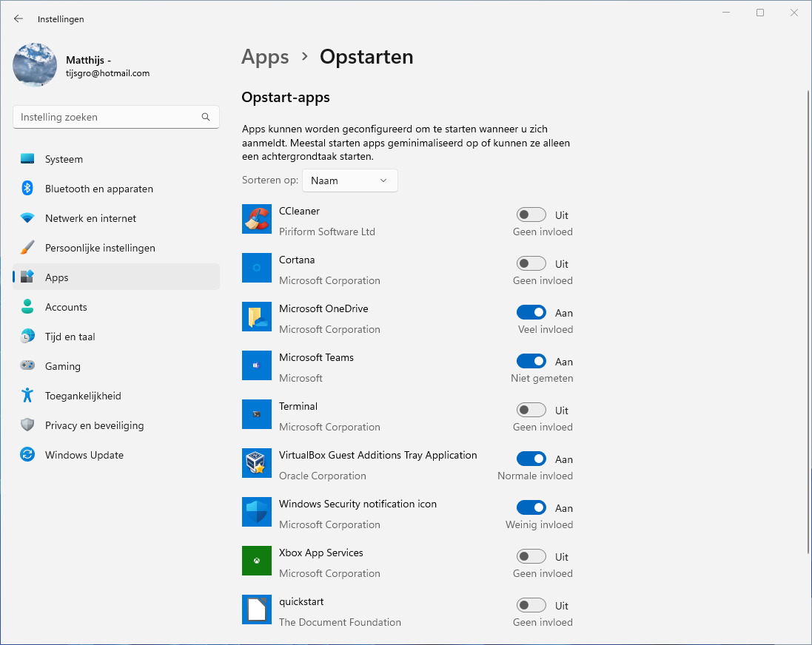812x645 pixels.
Task: Click the back arrow button
Action: [x=19, y=19]
